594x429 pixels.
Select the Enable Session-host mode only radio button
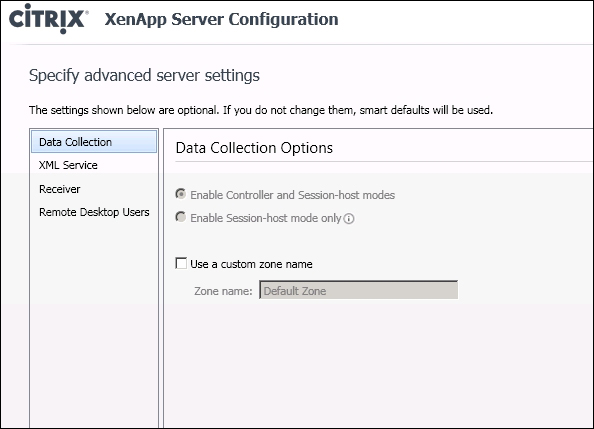[181, 217]
